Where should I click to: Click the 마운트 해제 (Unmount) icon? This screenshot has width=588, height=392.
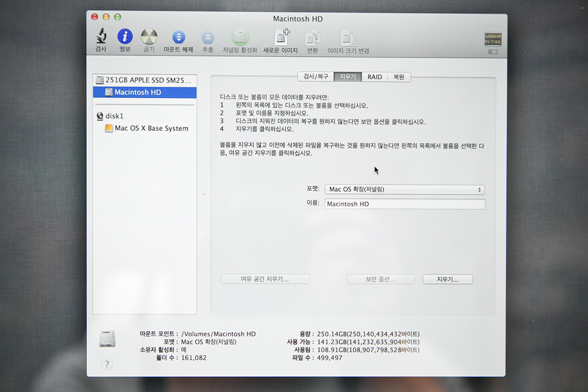click(x=178, y=37)
